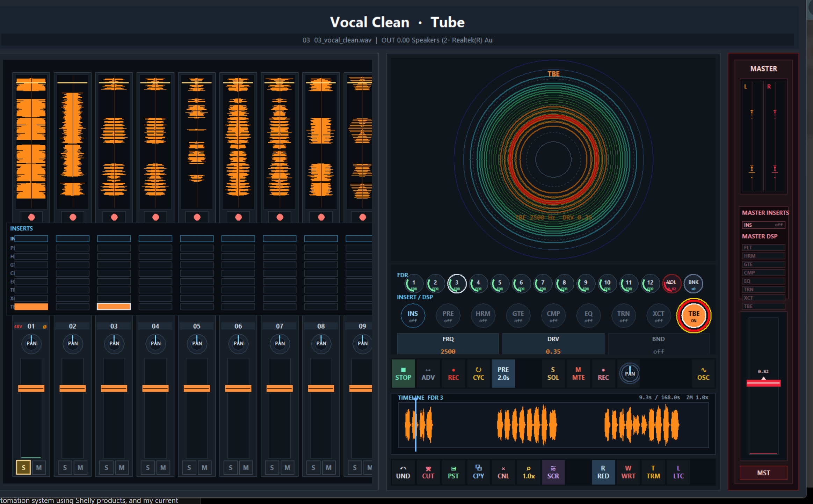Image resolution: width=813 pixels, height=504 pixels.
Task: Toggle the INS insert DSP button
Action: click(413, 316)
